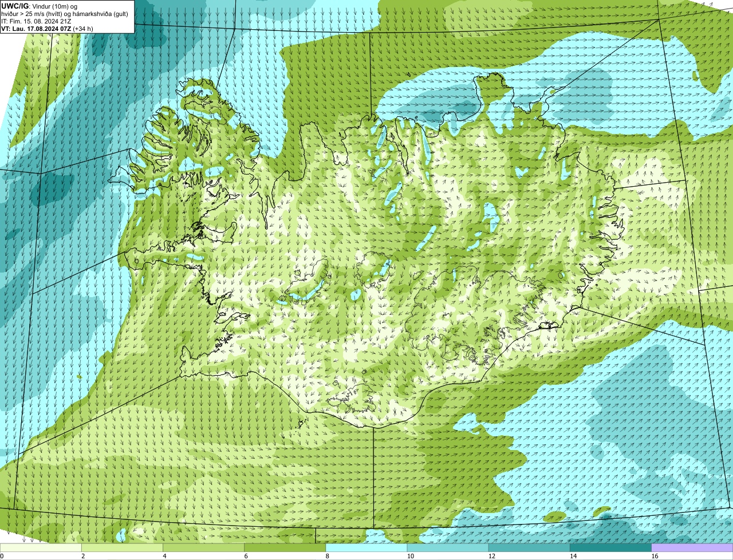Click the 'hviður > 25 m/s (hvítt)' description line
This screenshot has height=560, width=733.
click(x=65, y=14)
